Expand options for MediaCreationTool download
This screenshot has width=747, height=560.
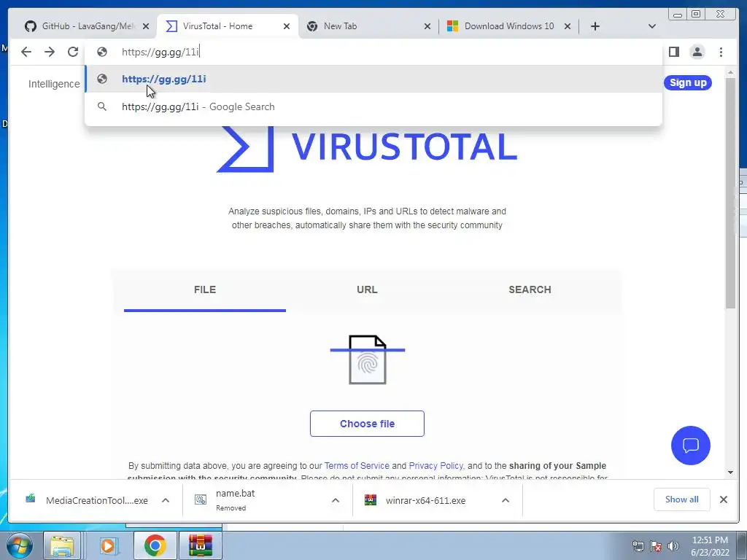tap(166, 500)
